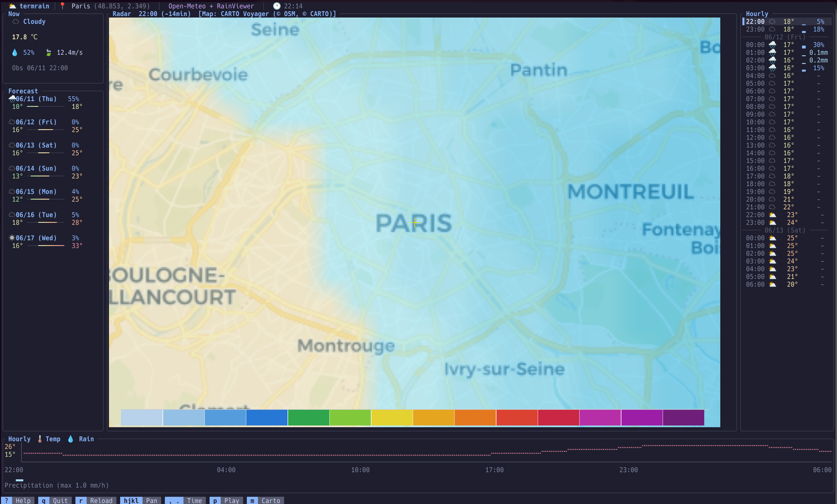Click the Play radar animation shortcut
The image size is (837, 504).
(x=226, y=500)
